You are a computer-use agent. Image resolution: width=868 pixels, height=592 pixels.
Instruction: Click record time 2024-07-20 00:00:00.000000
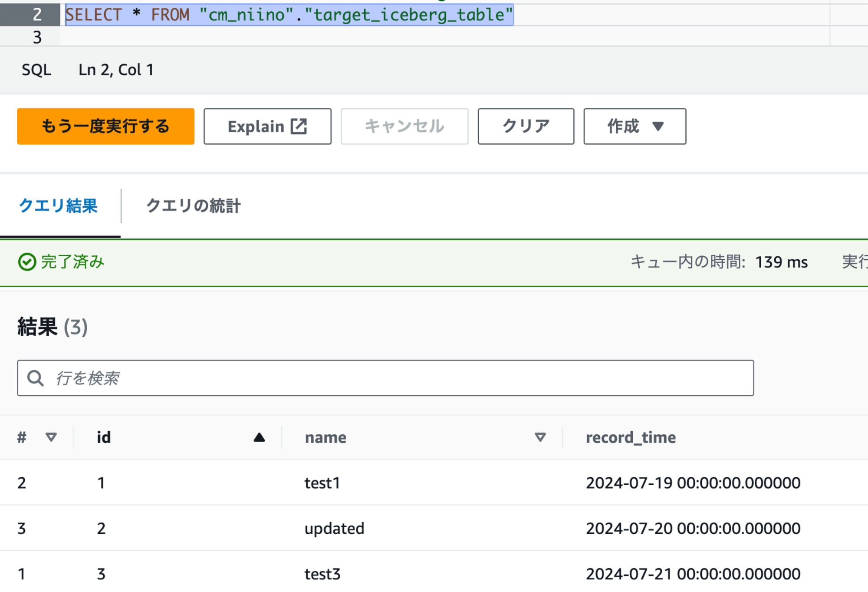pos(693,529)
